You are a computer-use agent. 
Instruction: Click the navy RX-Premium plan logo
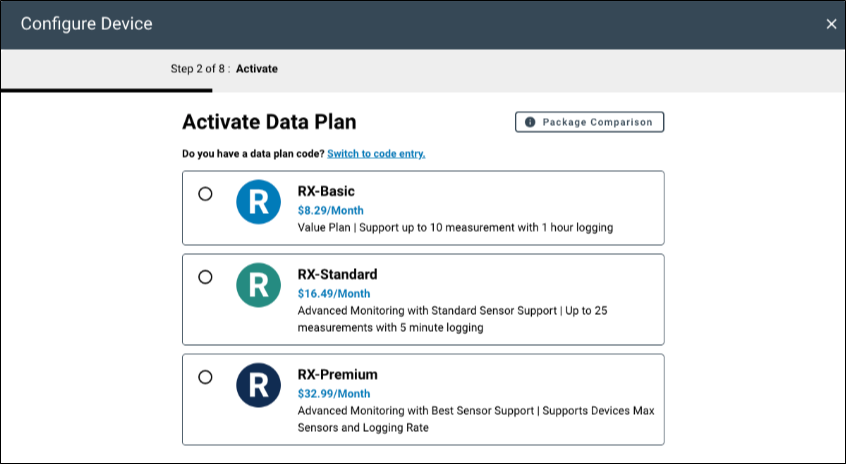[x=260, y=386]
